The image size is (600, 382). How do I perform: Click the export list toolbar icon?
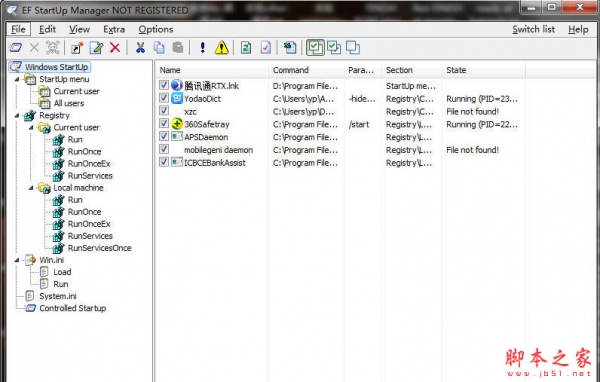coord(290,48)
